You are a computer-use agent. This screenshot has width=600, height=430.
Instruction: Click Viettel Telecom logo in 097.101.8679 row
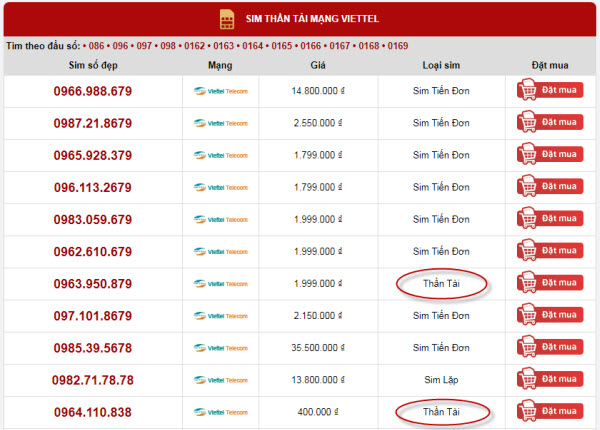(x=220, y=316)
